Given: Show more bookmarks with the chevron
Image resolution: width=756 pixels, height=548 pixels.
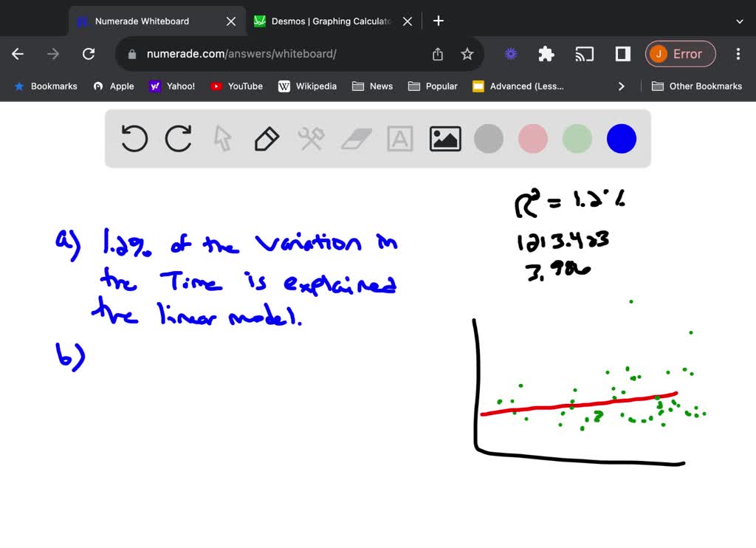Looking at the screenshot, I should pos(621,86).
